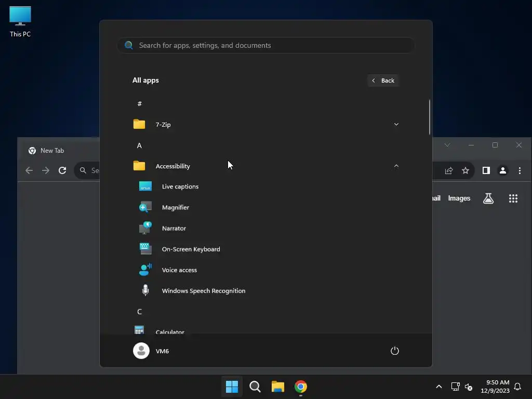Open File Explorer from taskbar
Image resolution: width=532 pixels, height=399 pixels.
click(x=278, y=387)
